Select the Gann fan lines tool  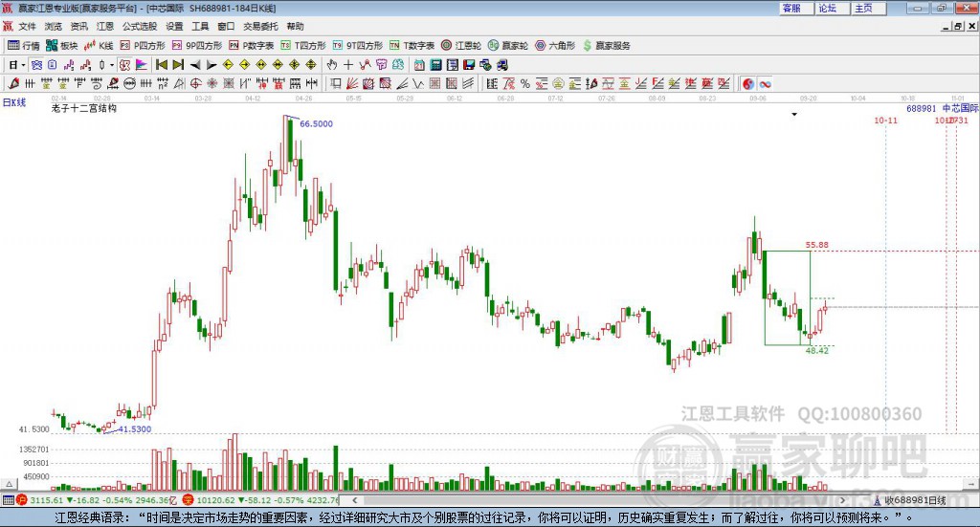[352, 83]
